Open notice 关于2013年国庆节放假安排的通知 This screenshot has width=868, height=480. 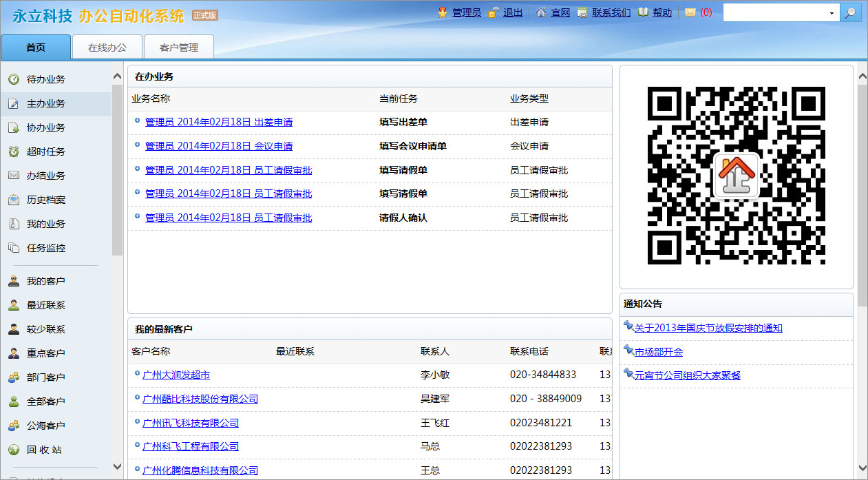(x=708, y=328)
